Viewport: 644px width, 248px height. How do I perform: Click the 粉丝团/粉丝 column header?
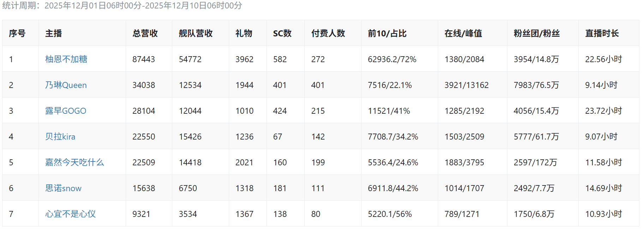point(536,33)
